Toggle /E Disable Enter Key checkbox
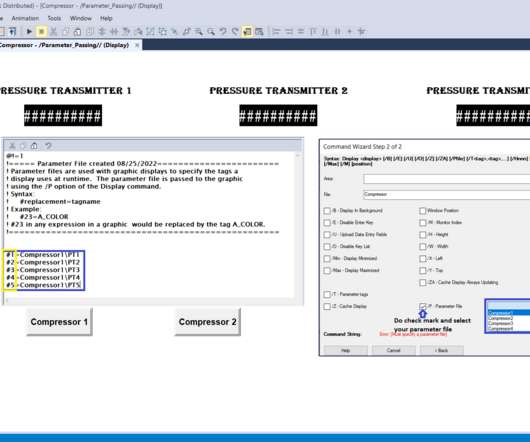The image size is (530, 442). (x=327, y=223)
